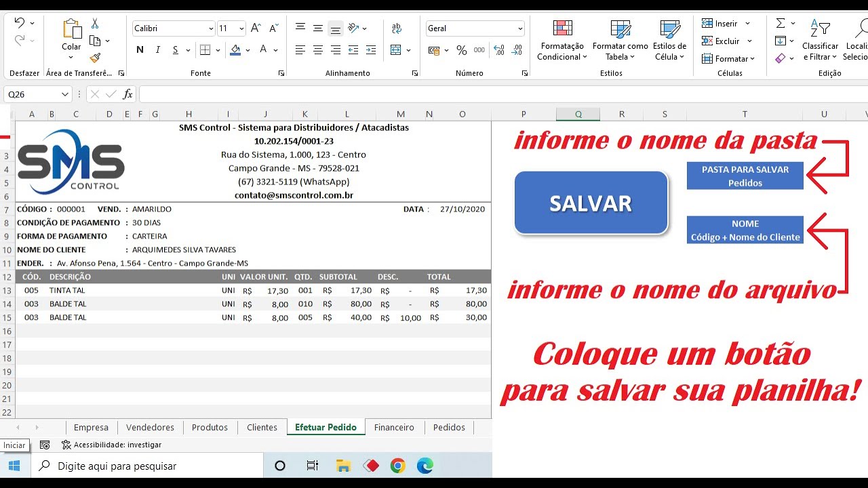Screen dimensions: 868x488
Task: Switch to the Produtos sheet tab
Action: (210, 427)
